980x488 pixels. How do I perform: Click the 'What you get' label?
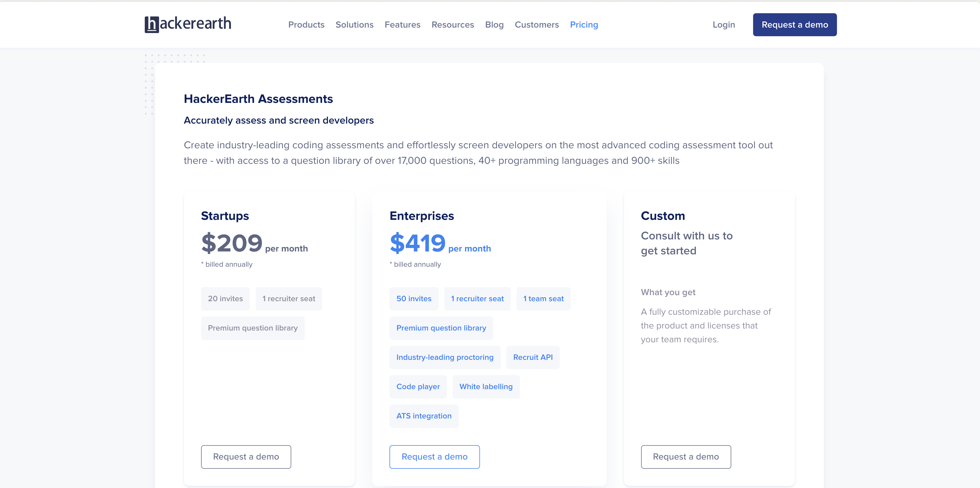pos(668,292)
